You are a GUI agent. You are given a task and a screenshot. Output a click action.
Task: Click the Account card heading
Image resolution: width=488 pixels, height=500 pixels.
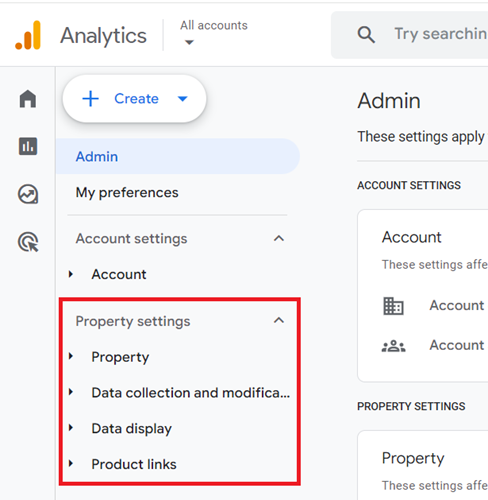tap(412, 237)
